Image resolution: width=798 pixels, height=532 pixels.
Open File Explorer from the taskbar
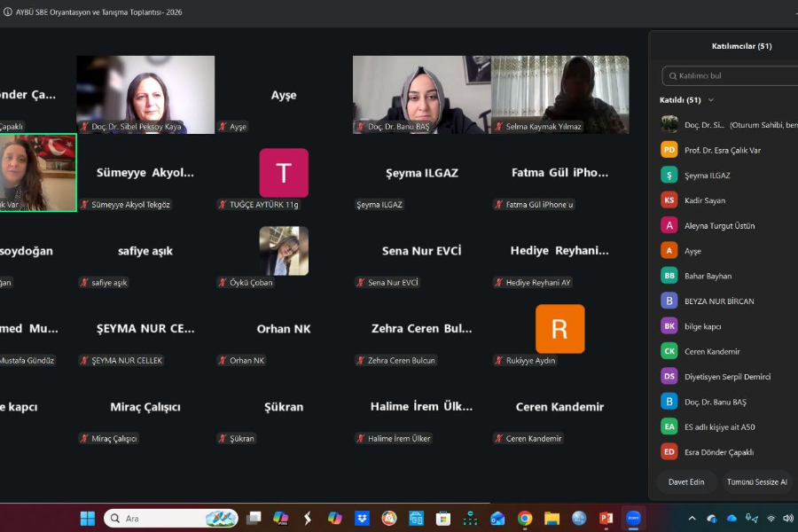(552, 518)
